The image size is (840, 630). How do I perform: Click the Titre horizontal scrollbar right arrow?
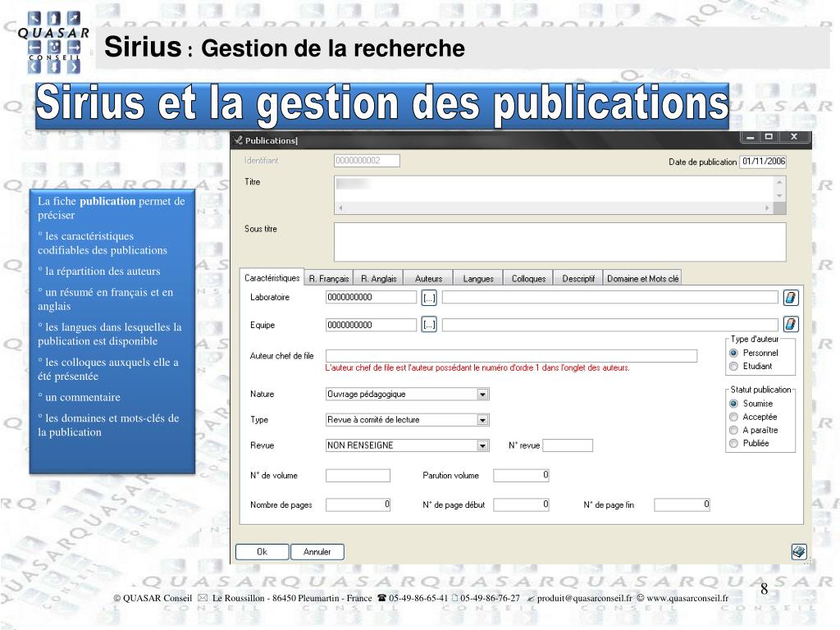[767, 208]
